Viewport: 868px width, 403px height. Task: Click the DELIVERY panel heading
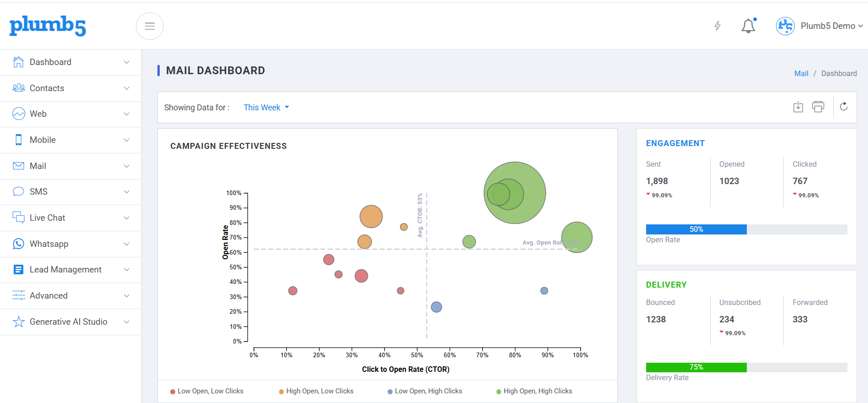(666, 285)
